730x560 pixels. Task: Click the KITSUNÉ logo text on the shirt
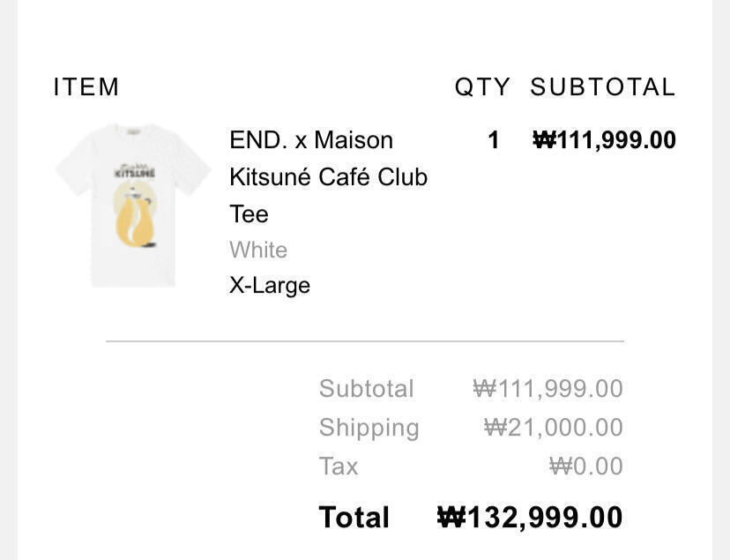coord(135,173)
